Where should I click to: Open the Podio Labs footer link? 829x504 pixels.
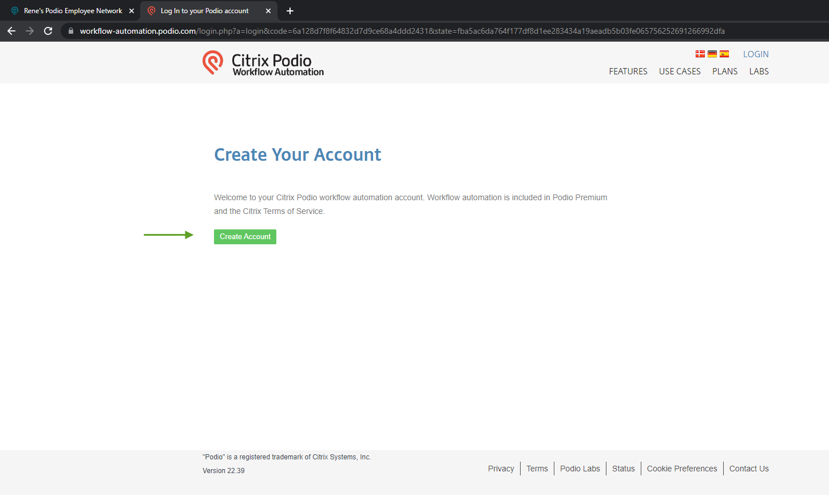pos(580,469)
